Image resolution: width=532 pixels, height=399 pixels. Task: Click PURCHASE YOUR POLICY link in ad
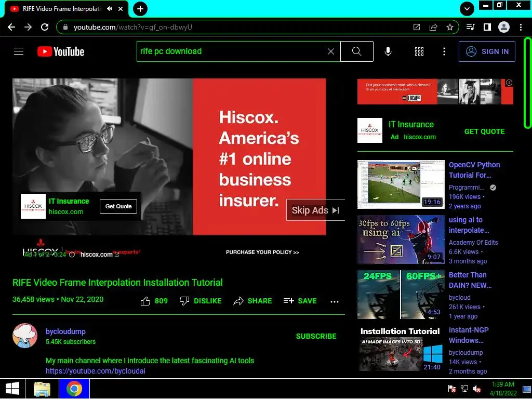click(262, 252)
